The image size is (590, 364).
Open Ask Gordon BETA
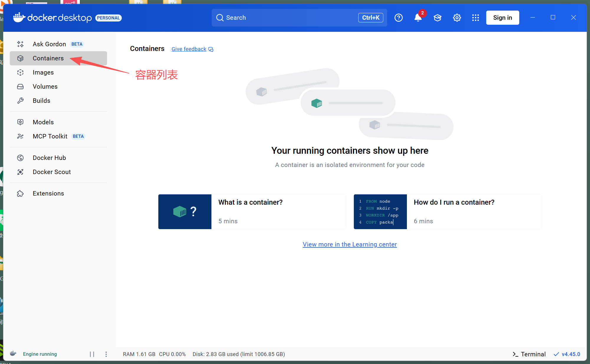click(49, 44)
